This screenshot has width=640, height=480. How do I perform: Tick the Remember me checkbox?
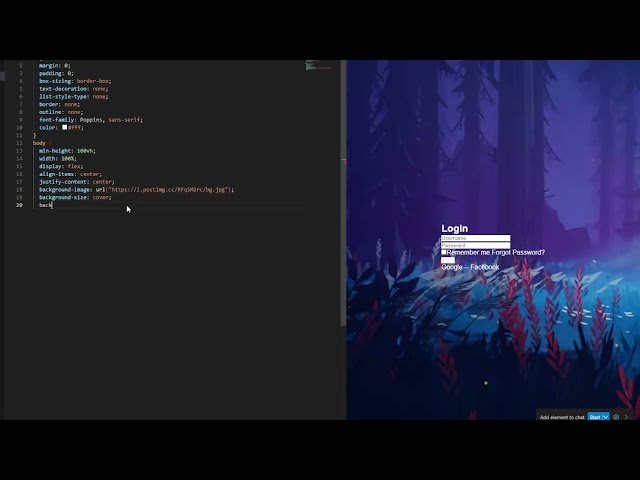(x=444, y=252)
